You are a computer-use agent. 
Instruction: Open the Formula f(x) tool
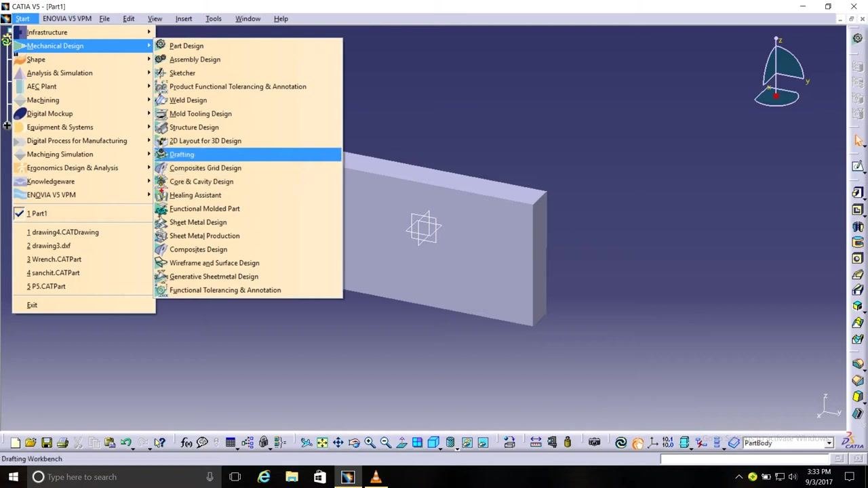[186, 443]
